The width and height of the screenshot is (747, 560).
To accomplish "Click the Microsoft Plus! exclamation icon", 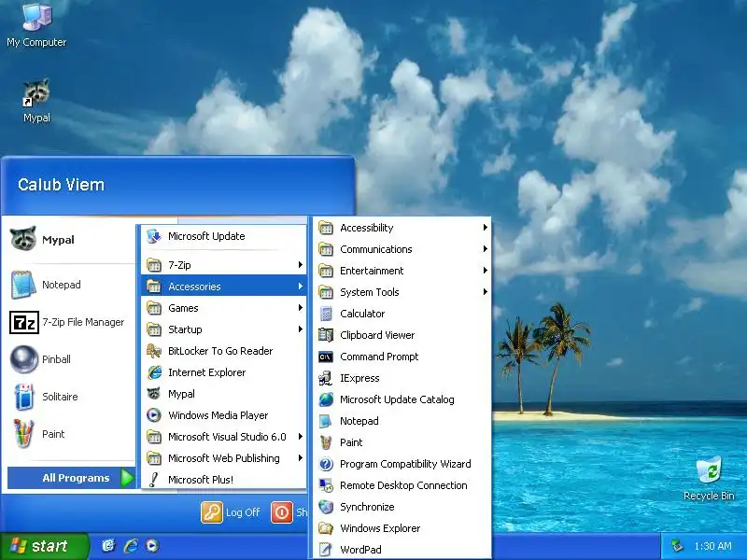I will (153, 480).
